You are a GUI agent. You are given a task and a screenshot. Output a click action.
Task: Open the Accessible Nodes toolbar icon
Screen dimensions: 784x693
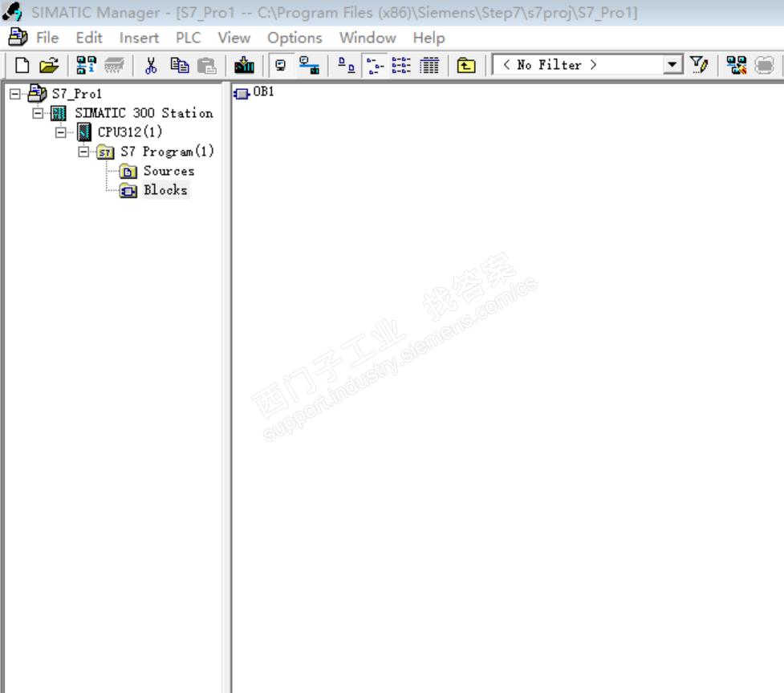86,66
